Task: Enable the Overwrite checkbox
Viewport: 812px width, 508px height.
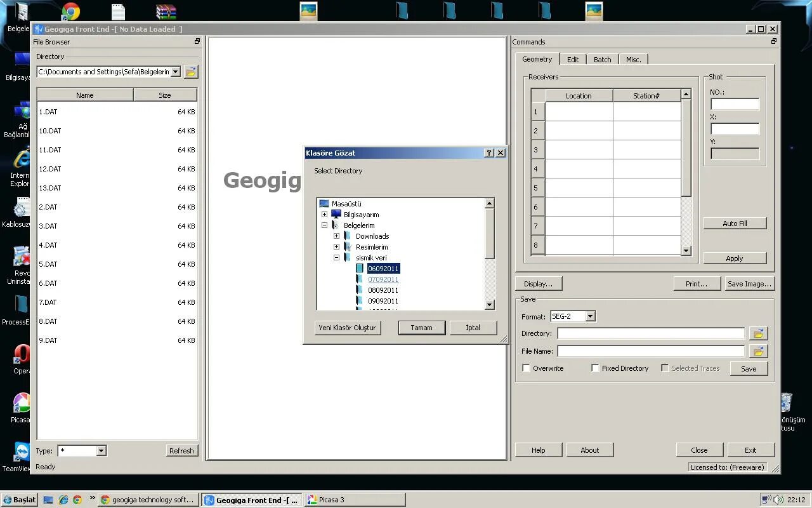Action: 526,368
